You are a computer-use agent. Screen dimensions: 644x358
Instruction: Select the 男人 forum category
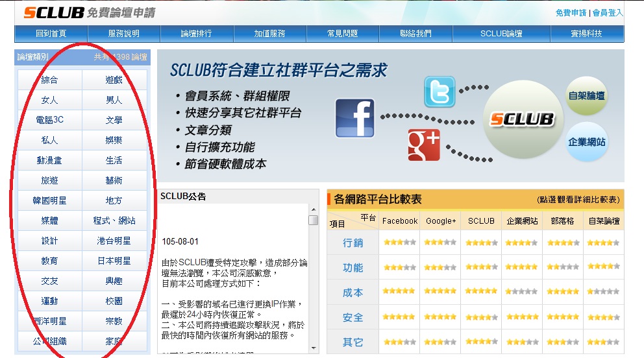click(x=114, y=100)
